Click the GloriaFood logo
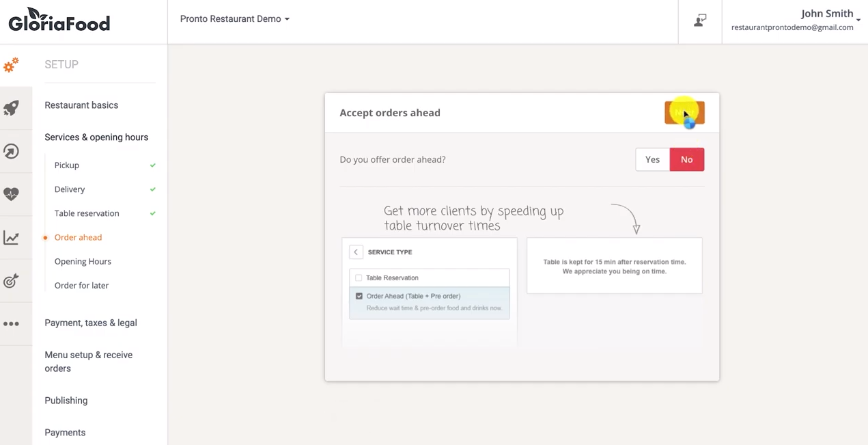This screenshot has height=445, width=868. point(59,20)
